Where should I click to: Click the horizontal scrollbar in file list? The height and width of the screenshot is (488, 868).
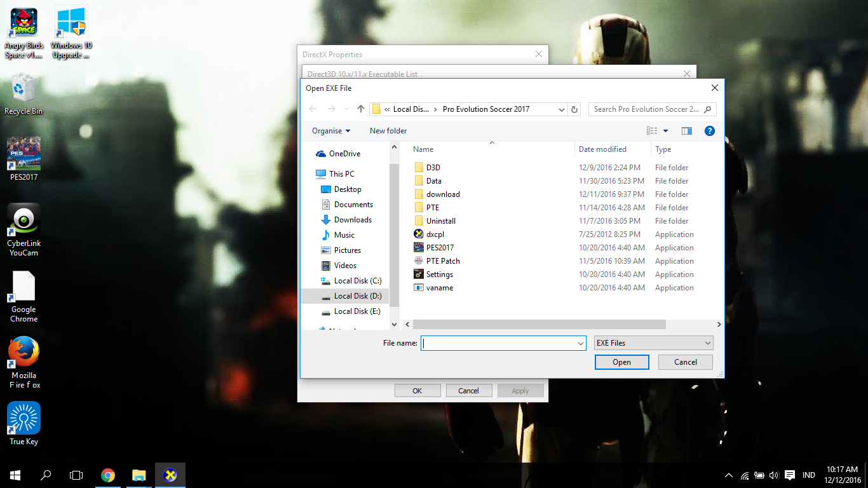(x=539, y=325)
